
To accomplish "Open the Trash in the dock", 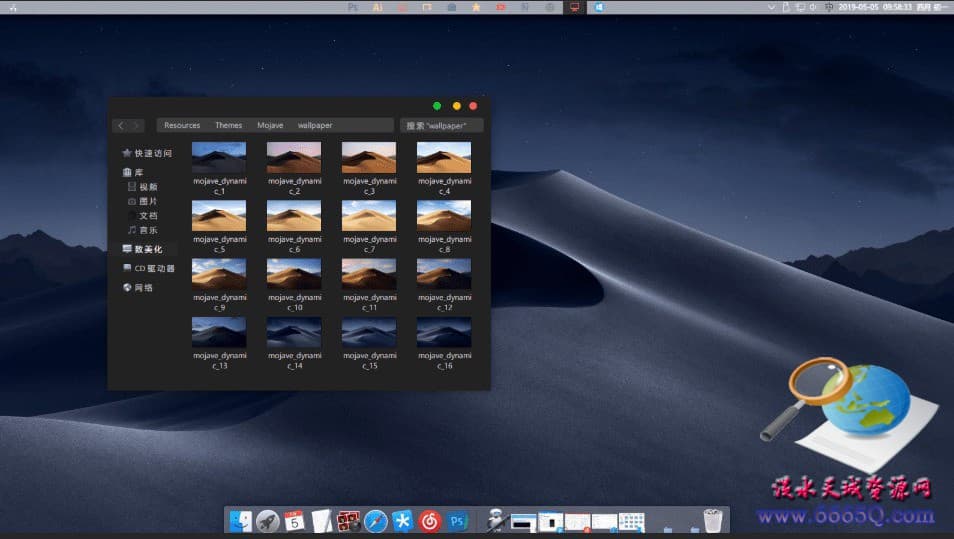I will click(712, 521).
